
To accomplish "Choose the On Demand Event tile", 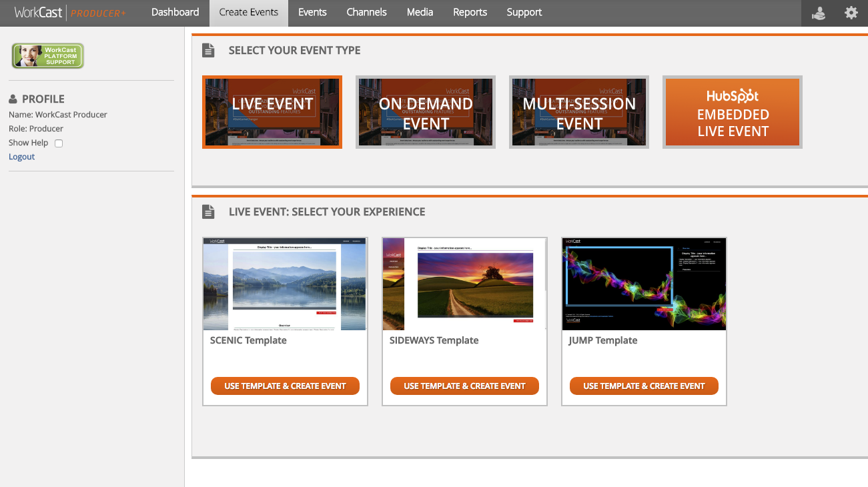I will (426, 112).
